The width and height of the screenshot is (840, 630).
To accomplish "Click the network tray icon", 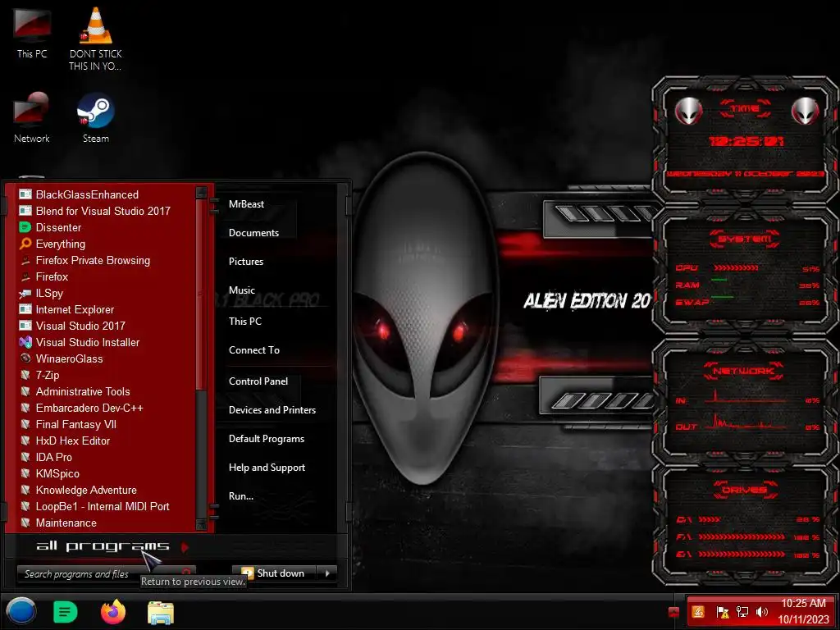I will pyautogui.click(x=742, y=612).
